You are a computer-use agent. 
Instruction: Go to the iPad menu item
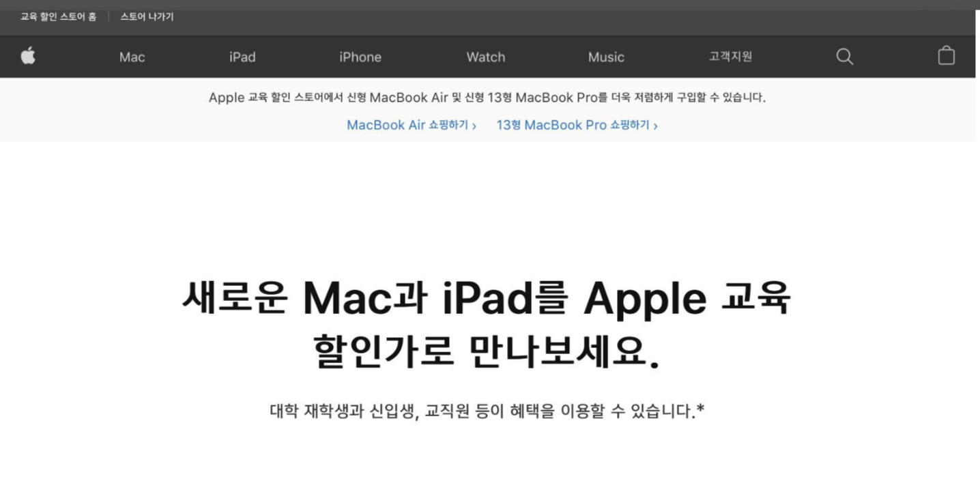(242, 57)
